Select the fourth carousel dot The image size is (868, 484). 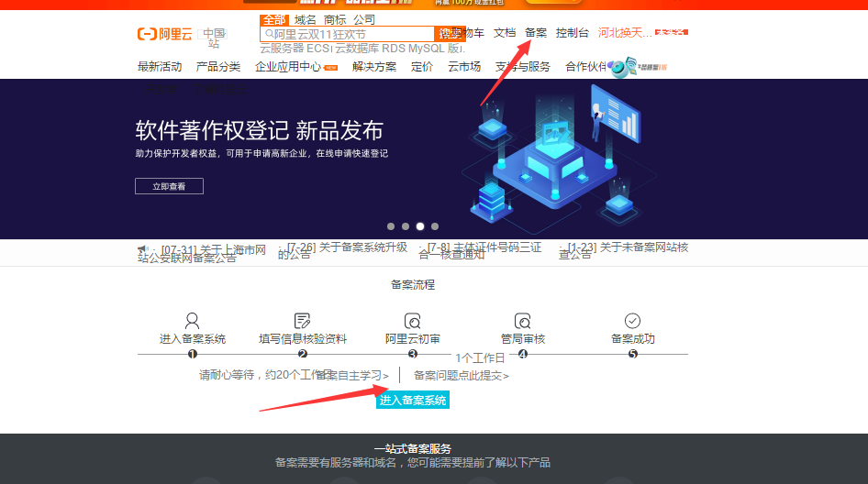tap(435, 226)
